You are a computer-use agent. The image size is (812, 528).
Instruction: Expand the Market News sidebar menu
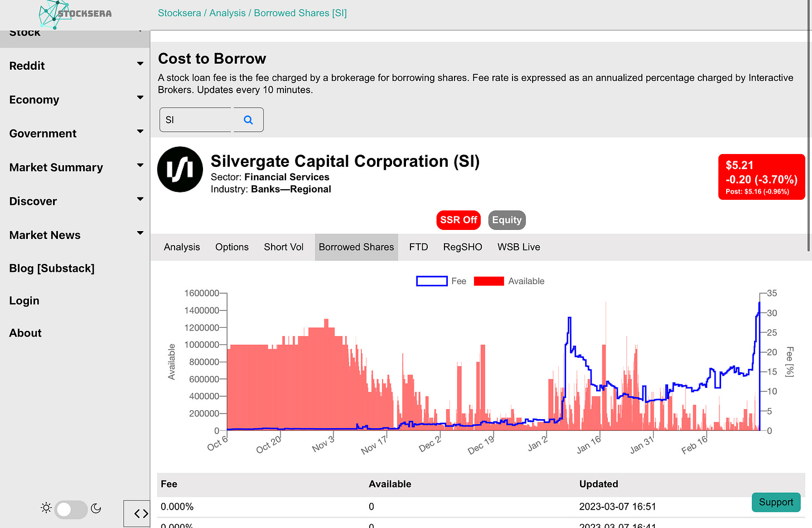pyautogui.click(x=75, y=235)
